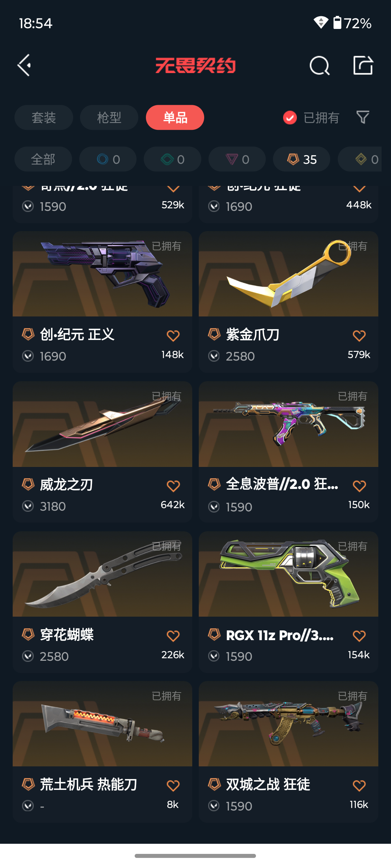Favorite 紫金爪刀 with heart icon
Screen dimensions: 391x868
[x=359, y=336]
